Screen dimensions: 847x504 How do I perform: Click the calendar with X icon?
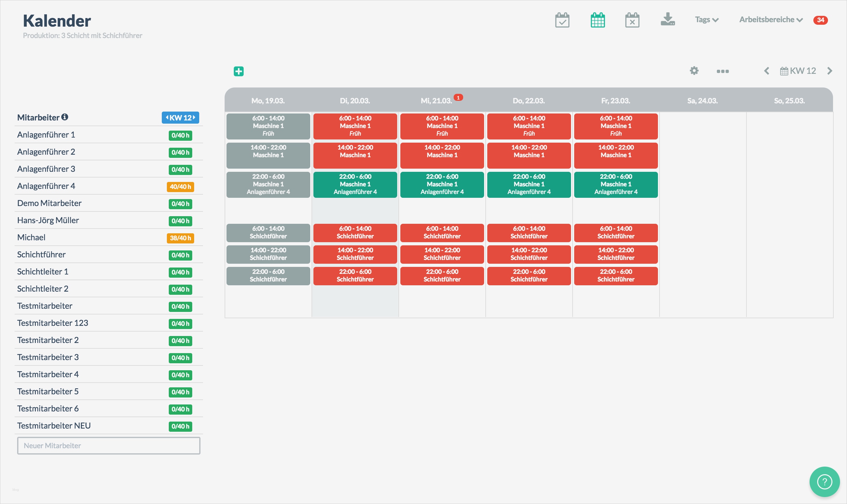click(x=632, y=20)
